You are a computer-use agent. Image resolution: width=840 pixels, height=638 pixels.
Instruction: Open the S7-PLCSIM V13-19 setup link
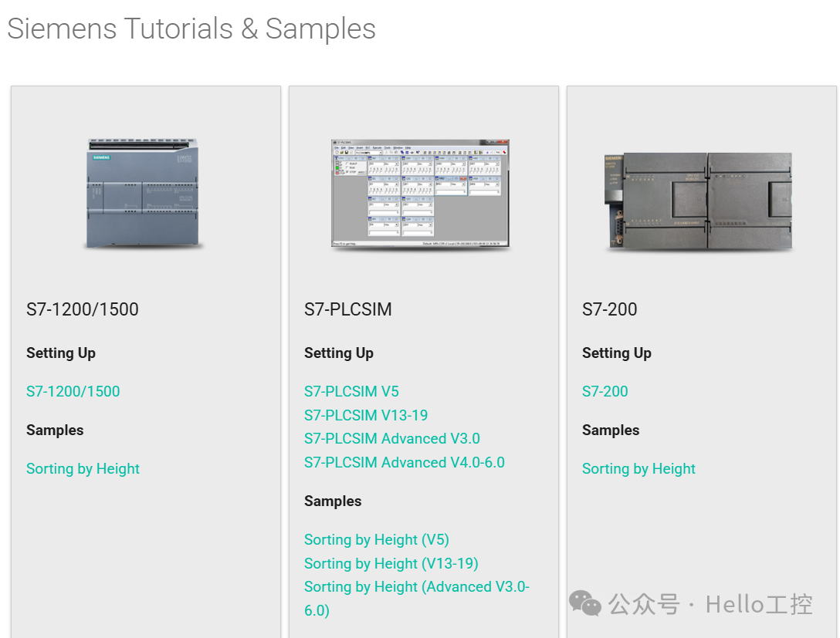point(366,415)
